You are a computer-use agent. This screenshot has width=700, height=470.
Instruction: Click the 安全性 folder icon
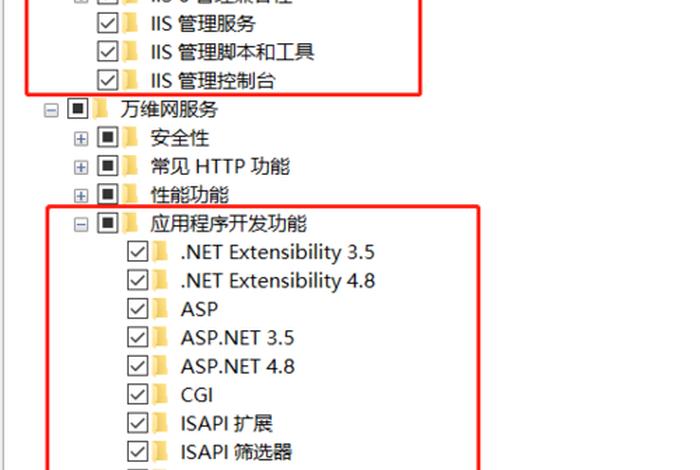coord(130,137)
